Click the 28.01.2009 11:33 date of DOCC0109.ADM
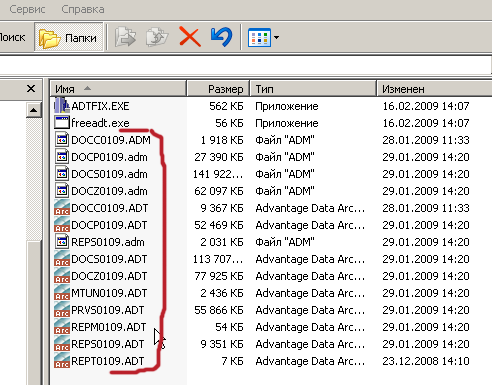This screenshot has width=492, height=385. tap(426, 140)
